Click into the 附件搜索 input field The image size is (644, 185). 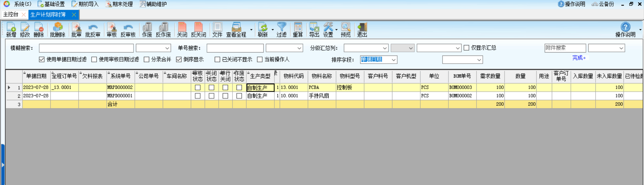click(x=565, y=48)
